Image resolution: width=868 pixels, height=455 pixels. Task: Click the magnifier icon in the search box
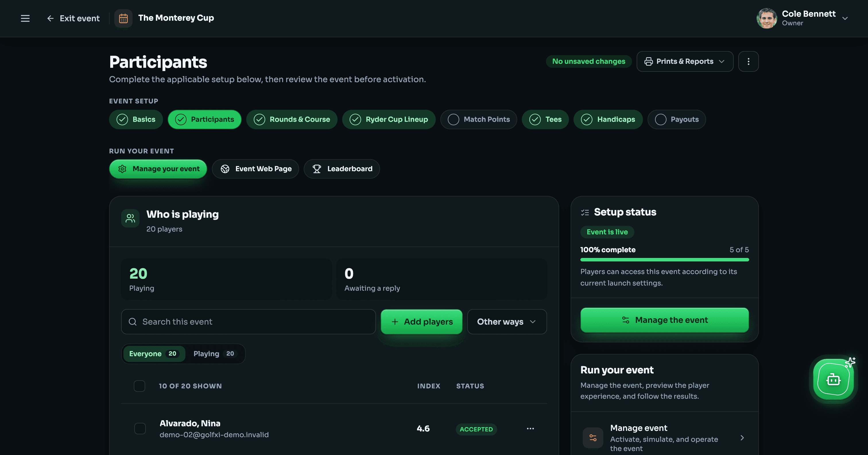pyautogui.click(x=133, y=322)
